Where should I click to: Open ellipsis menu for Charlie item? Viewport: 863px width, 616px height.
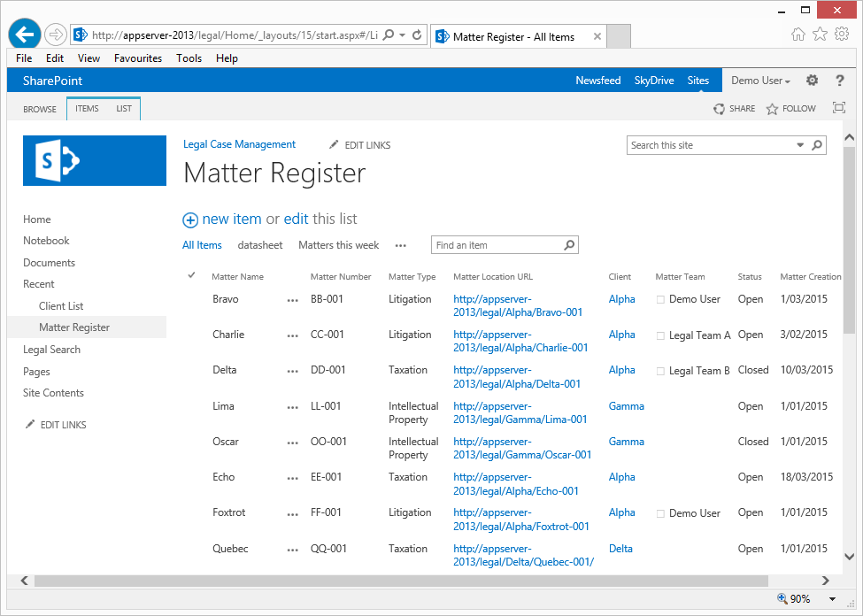tap(293, 335)
